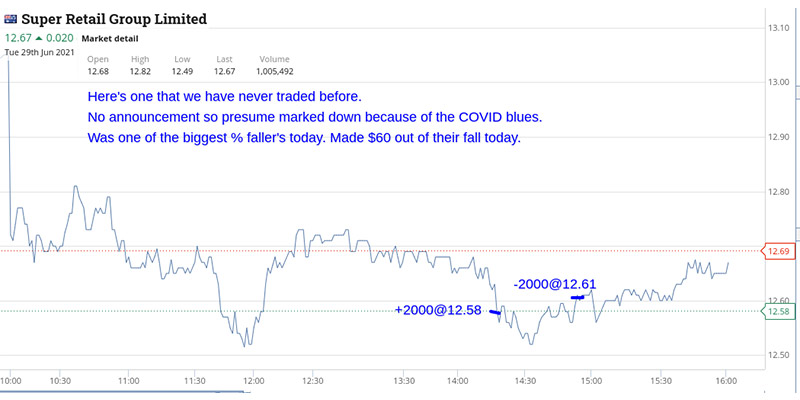This screenshot has width=800, height=400.
Task: Click the red 12.69 price tag marker
Action: coord(776,251)
